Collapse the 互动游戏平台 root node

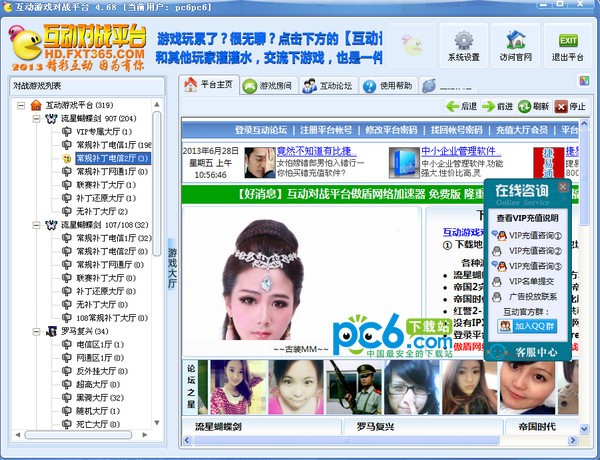22,105
